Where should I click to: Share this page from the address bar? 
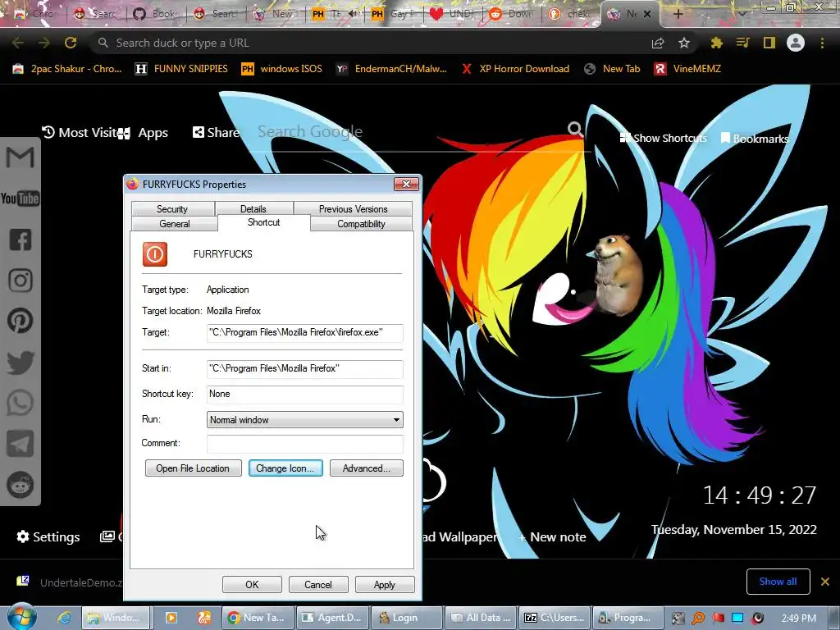coord(658,43)
